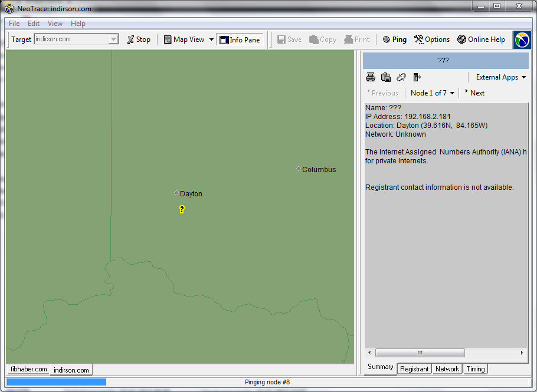Viewport: 537px width, 392px height.
Task: Switch to the Timing tab
Action: click(x=476, y=369)
